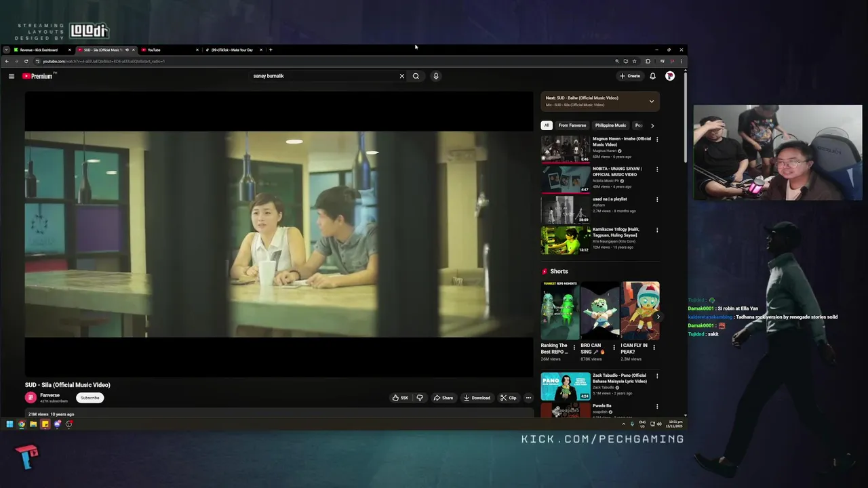Open the YouTube guide hamburger menu
868x488 pixels.
click(x=12, y=76)
